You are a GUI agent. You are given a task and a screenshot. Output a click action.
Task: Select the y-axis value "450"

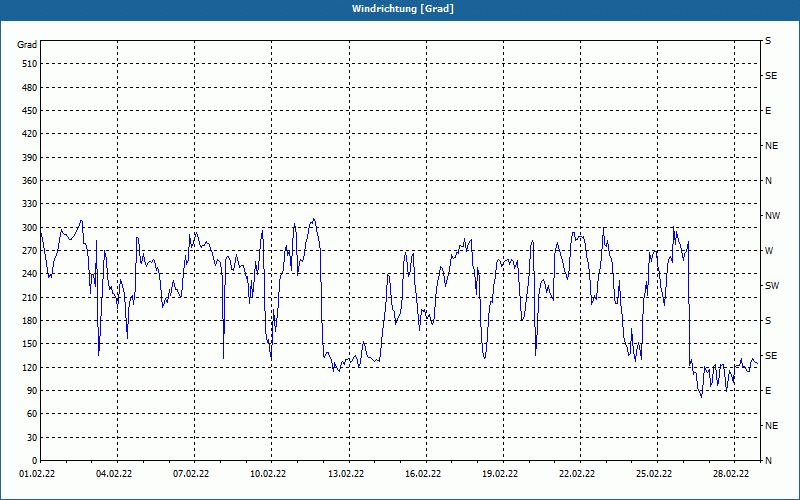[30, 111]
